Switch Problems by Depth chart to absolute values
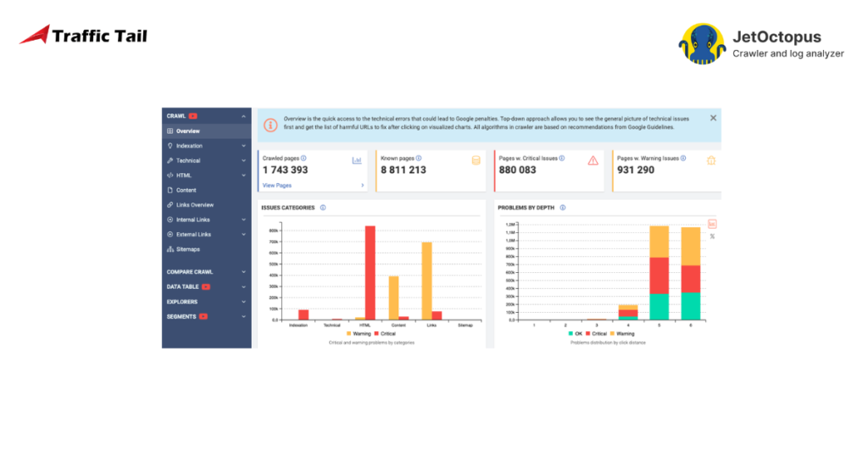This screenshot has height=456, width=868. coord(712,224)
